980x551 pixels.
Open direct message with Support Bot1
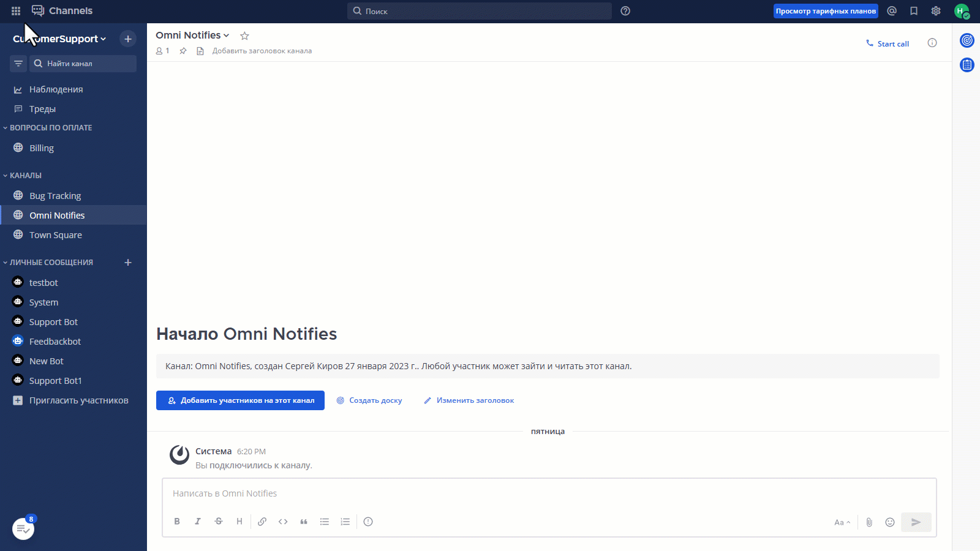point(73,381)
